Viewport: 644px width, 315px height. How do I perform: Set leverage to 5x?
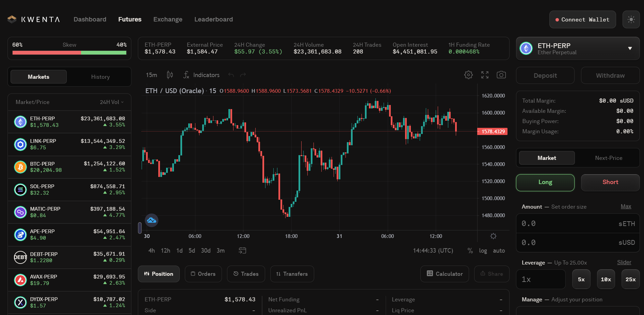click(x=581, y=279)
